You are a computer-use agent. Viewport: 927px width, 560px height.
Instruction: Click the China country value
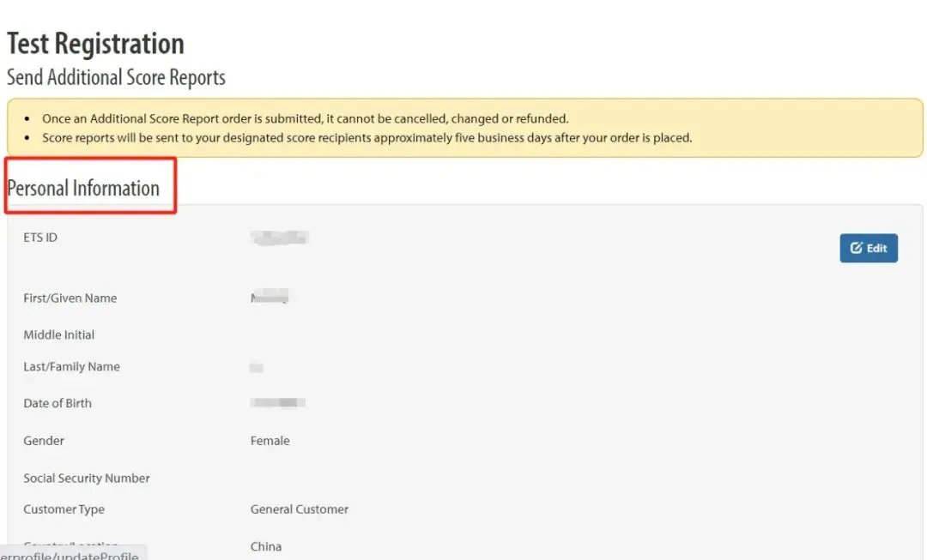click(265, 546)
